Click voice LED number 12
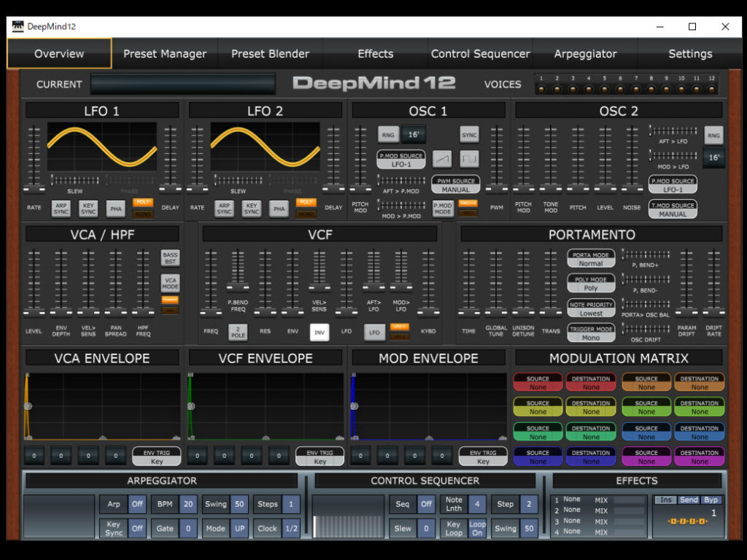This screenshot has height=560, width=747. pyautogui.click(x=711, y=89)
